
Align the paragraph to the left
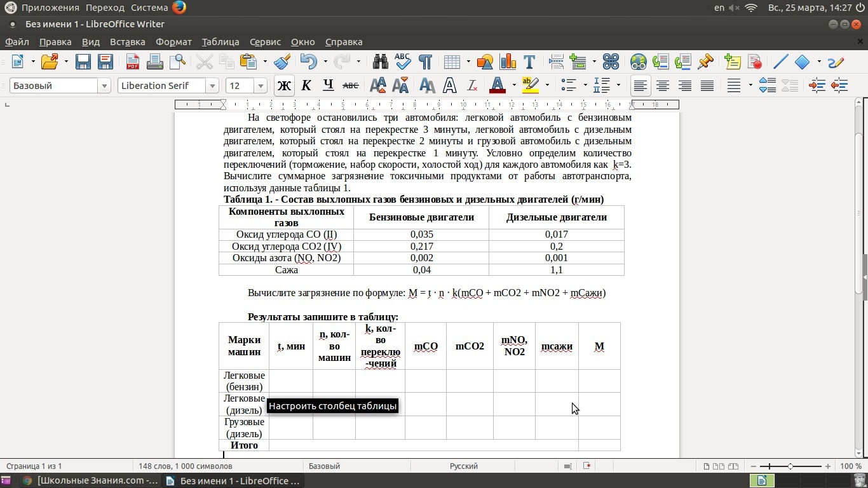(x=641, y=85)
